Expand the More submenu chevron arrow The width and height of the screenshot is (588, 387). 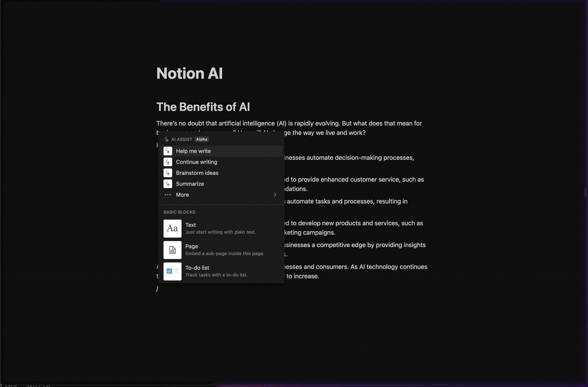275,195
